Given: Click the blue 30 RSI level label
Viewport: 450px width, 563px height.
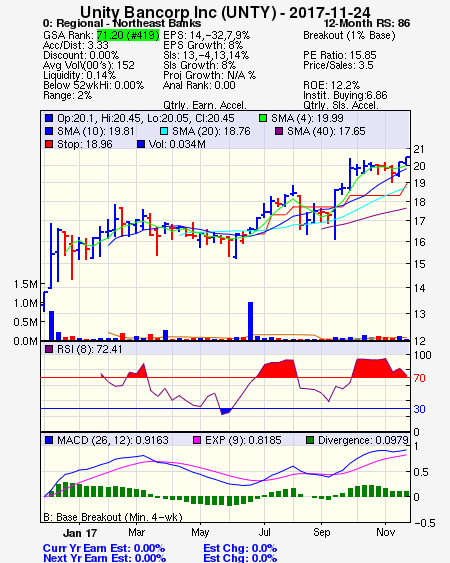Looking at the screenshot, I should click(419, 409).
